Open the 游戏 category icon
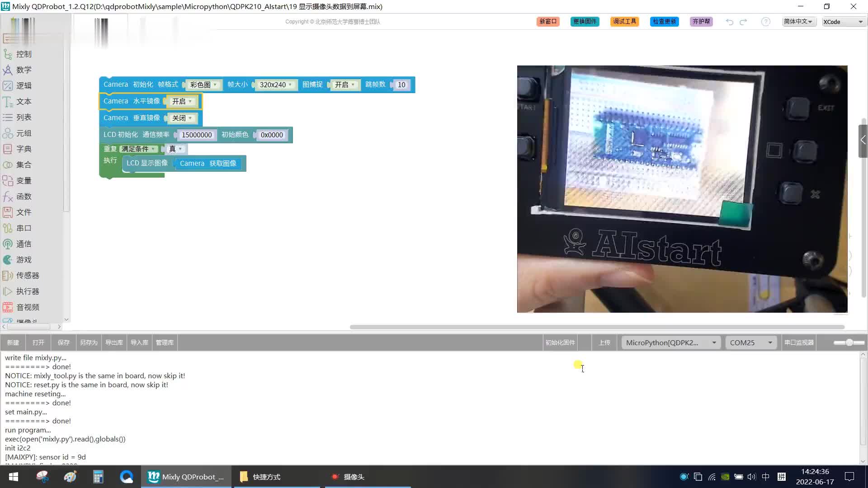 pyautogui.click(x=8, y=260)
